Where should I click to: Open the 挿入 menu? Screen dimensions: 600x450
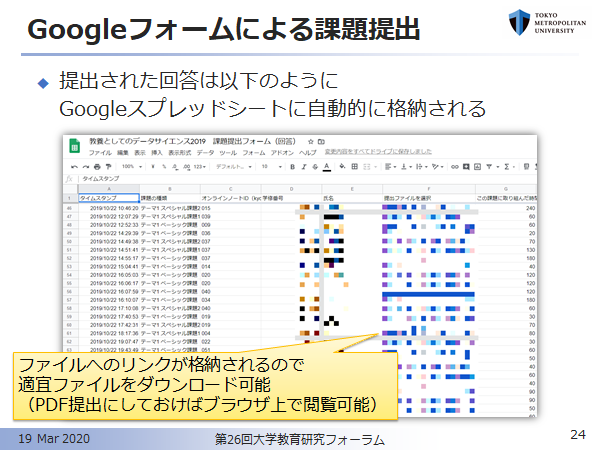point(157,153)
